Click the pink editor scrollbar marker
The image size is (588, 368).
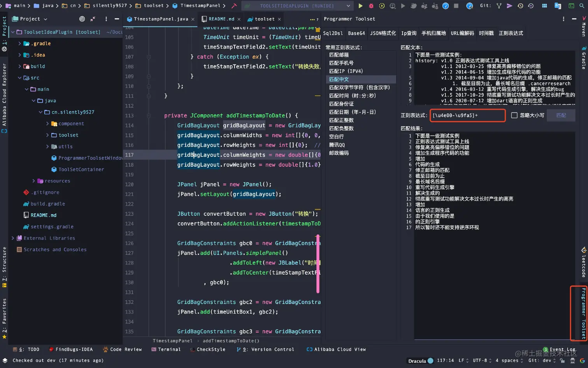pyautogui.click(x=318, y=264)
